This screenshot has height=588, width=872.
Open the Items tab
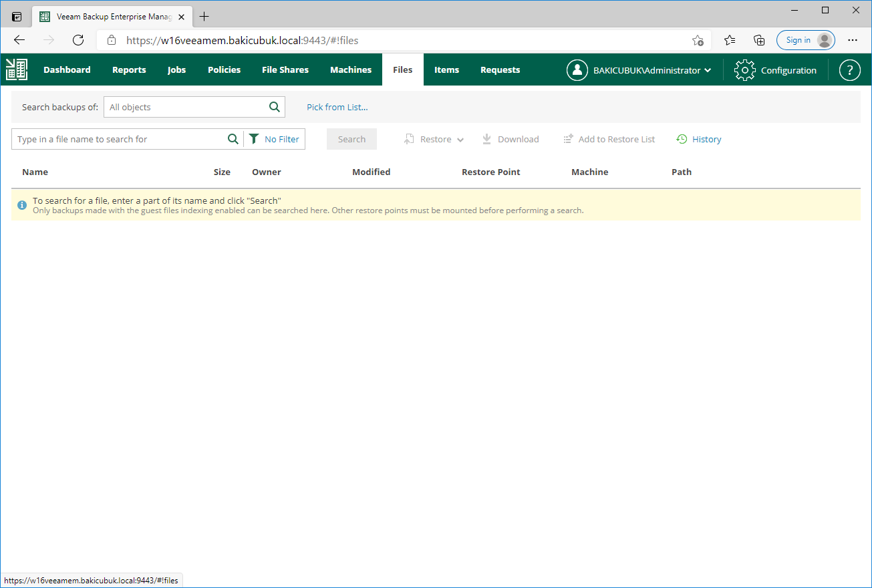click(x=446, y=69)
